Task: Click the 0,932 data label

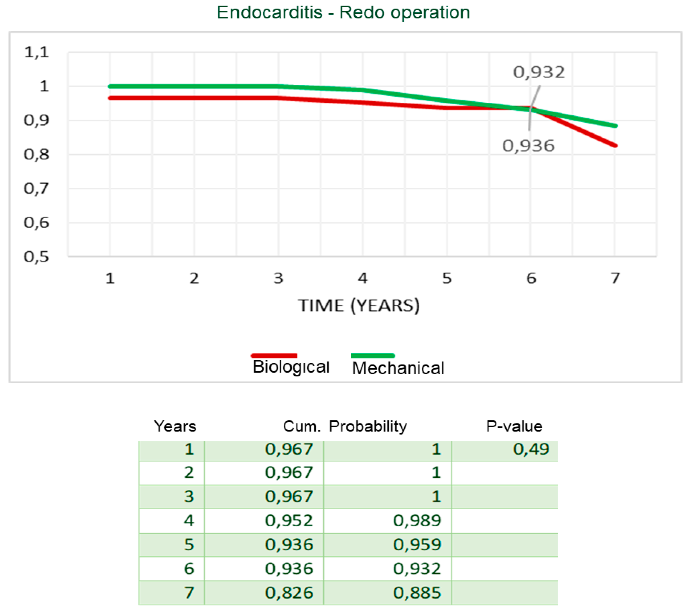Action: [538, 72]
